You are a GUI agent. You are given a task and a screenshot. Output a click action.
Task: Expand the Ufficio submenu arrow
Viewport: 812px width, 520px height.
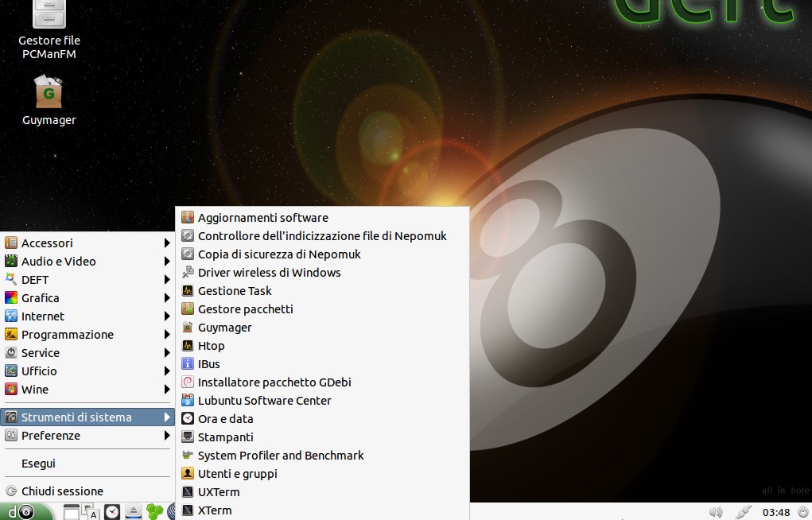[x=167, y=371]
